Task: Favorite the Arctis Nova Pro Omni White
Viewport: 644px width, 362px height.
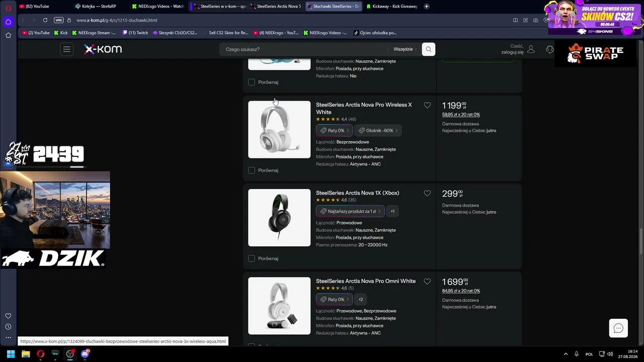Action: (x=427, y=282)
